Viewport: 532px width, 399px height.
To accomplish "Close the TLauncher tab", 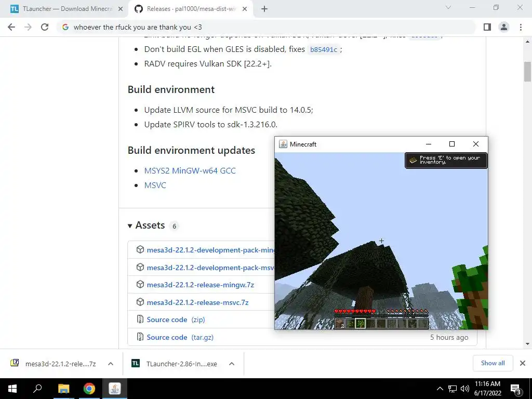I will [121, 9].
